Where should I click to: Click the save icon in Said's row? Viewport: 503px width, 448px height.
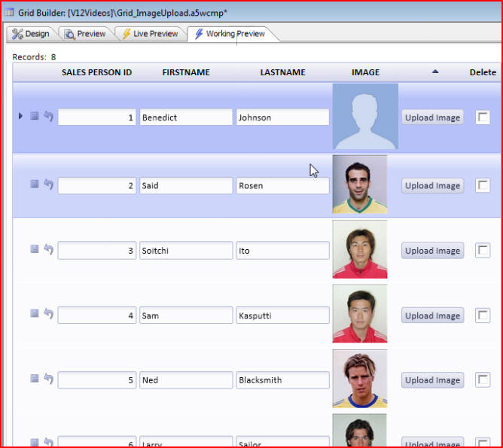click(35, 184)
